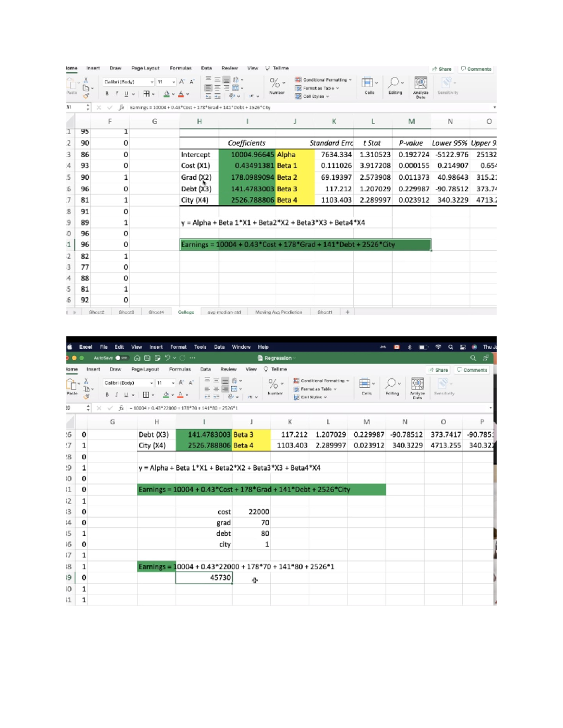Change font color using the swatch
The image size is (563, 728).
[x=181, y=94]
